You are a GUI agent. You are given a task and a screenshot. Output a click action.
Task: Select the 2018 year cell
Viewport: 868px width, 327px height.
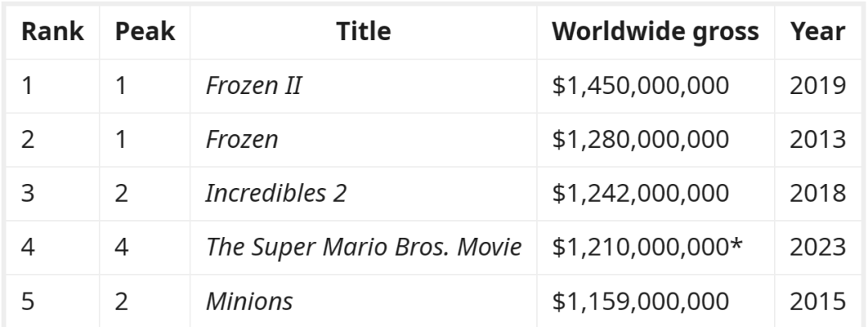[817, 194]
